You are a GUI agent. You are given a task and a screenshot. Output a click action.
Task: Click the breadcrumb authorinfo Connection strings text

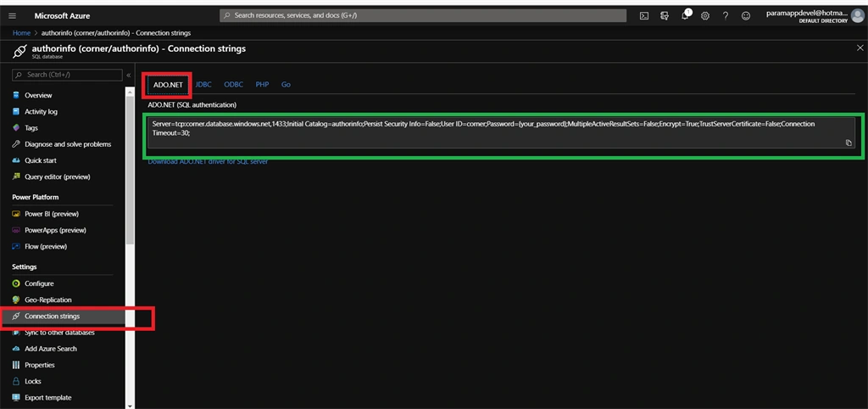(x=115, y=33)
